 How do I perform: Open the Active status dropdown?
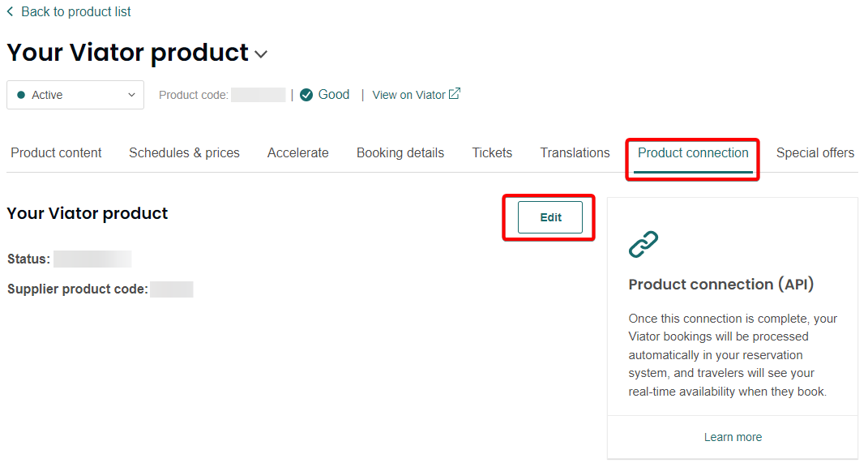coord(75,95)
